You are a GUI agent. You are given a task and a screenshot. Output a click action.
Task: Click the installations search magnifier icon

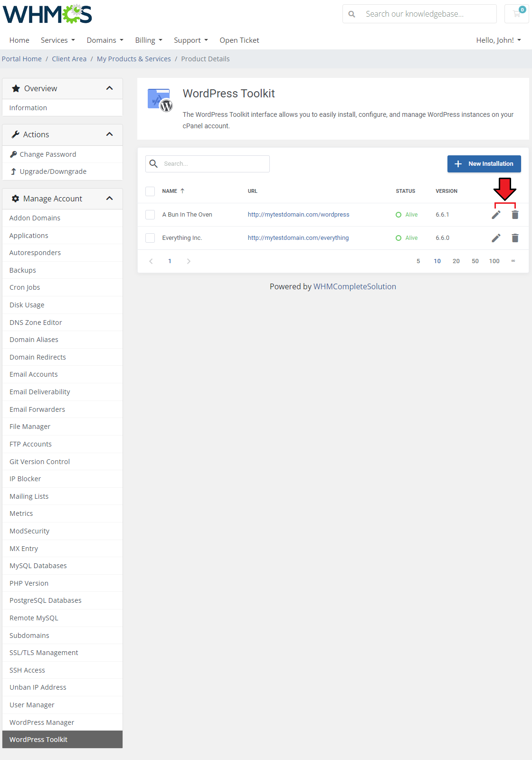(x=153, y=164)
